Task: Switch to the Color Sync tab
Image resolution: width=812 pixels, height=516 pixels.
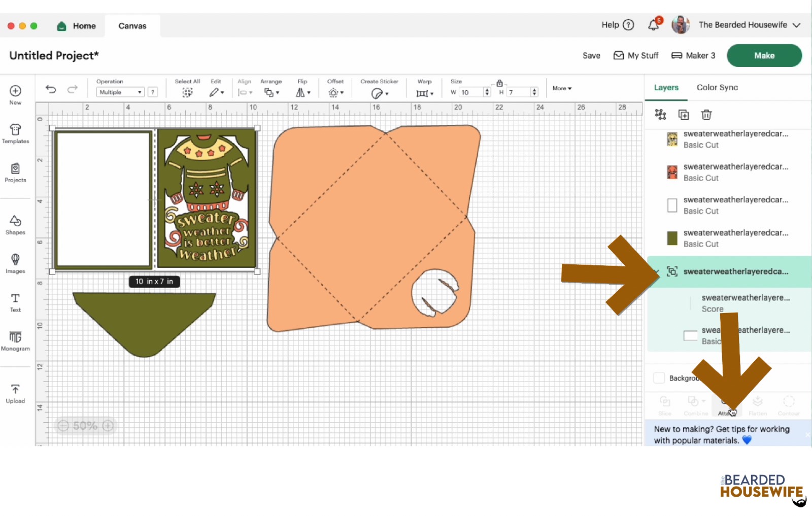Action: point(717,87)
